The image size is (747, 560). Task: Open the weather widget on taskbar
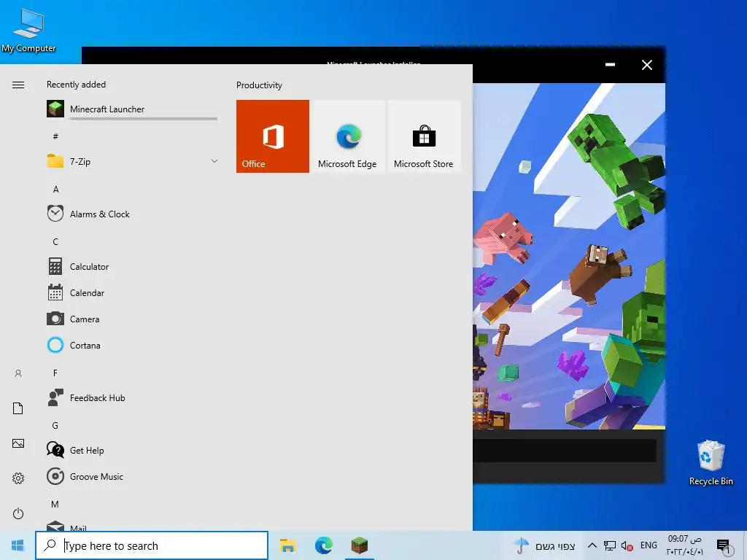(544, 545)
